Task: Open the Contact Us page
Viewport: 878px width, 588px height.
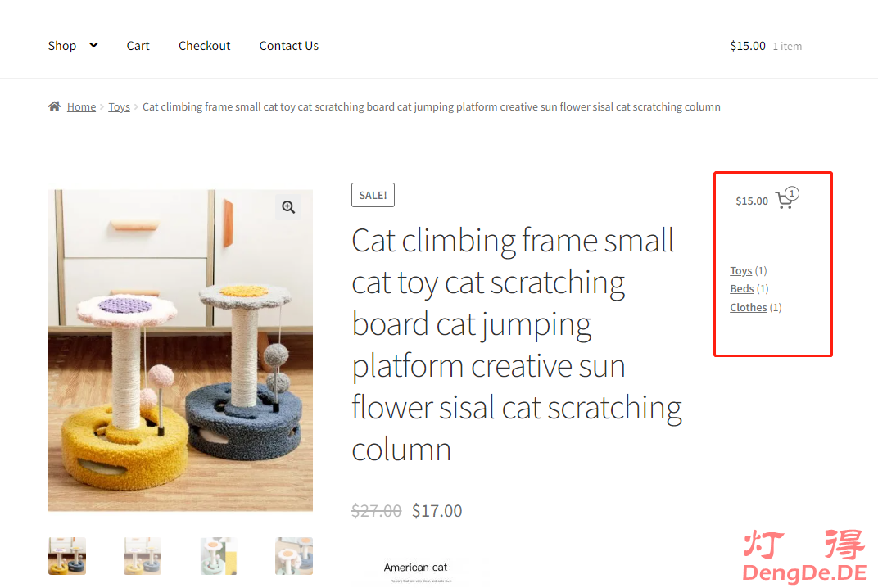Action: coord(289,46)
